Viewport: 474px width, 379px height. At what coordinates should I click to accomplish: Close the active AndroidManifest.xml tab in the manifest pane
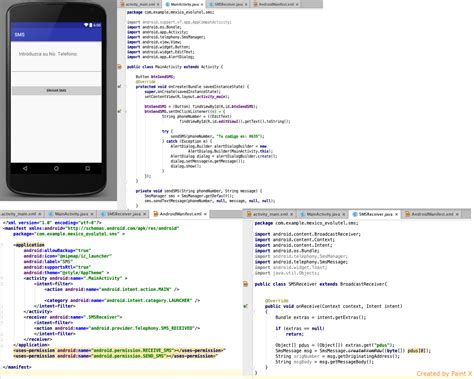point(205,214)
